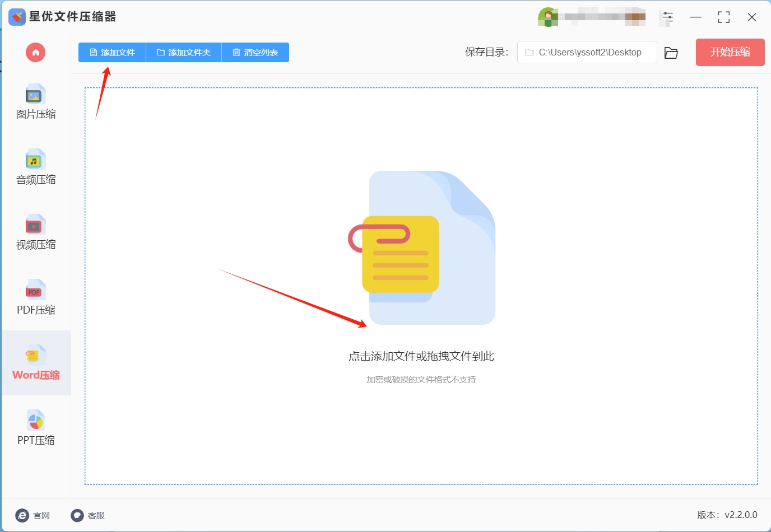Click the 添加文件夹 add folder button
Viewport: 771px width, 532px height.
click(x=184, y=53)
